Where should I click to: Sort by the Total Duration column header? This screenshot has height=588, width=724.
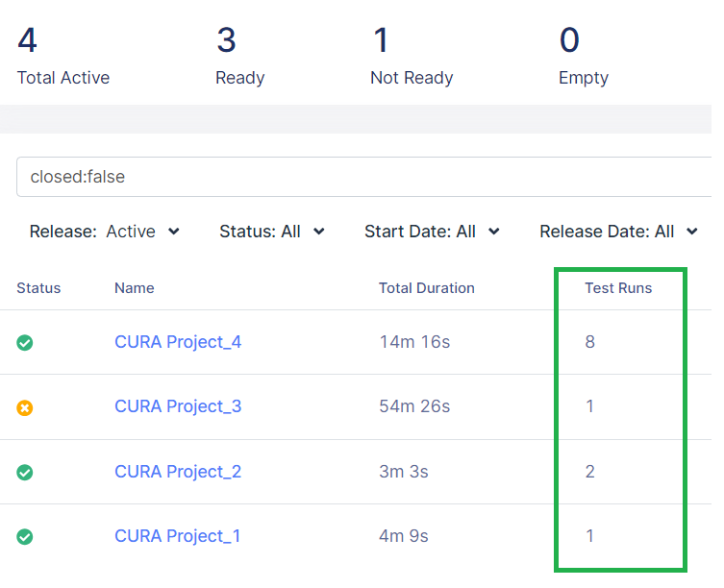click(426, 288)
